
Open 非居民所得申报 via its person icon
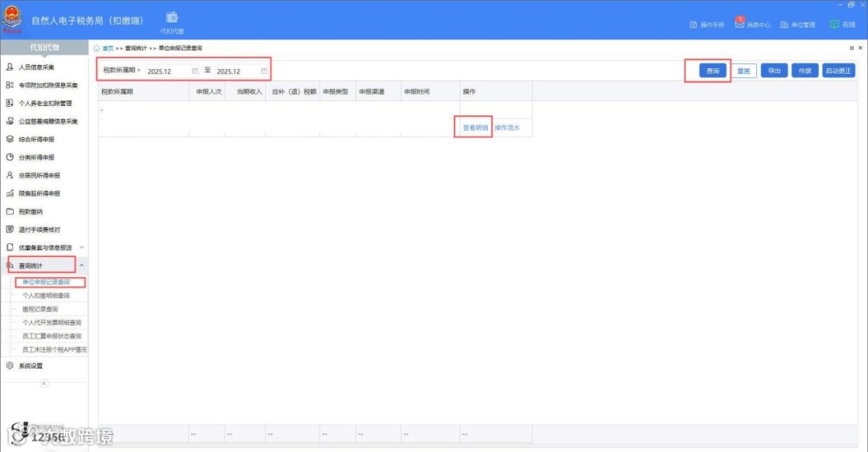(x=10, y=175)
